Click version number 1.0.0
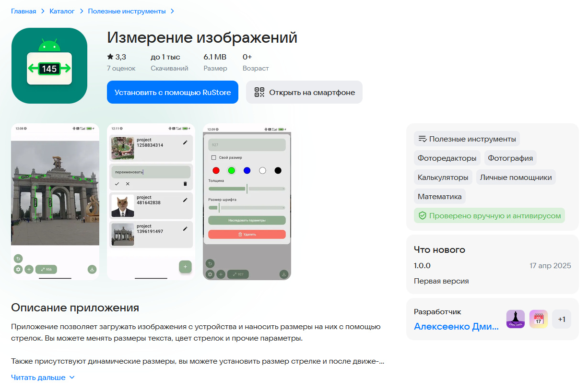The image size is (588, 391). (423, 266)
